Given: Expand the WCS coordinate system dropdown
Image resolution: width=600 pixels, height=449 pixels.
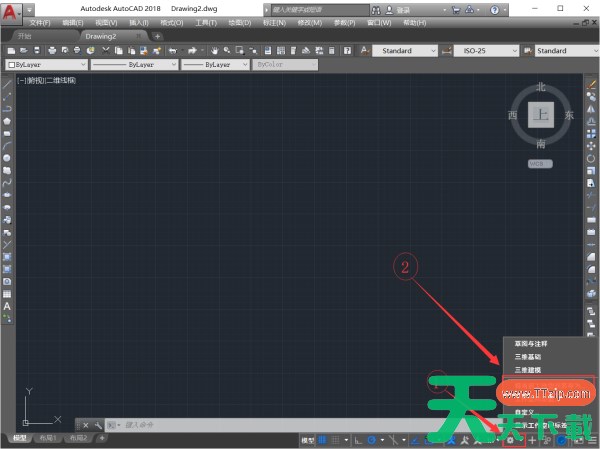Looking at the screenshot, I should [x=540, y=164].
